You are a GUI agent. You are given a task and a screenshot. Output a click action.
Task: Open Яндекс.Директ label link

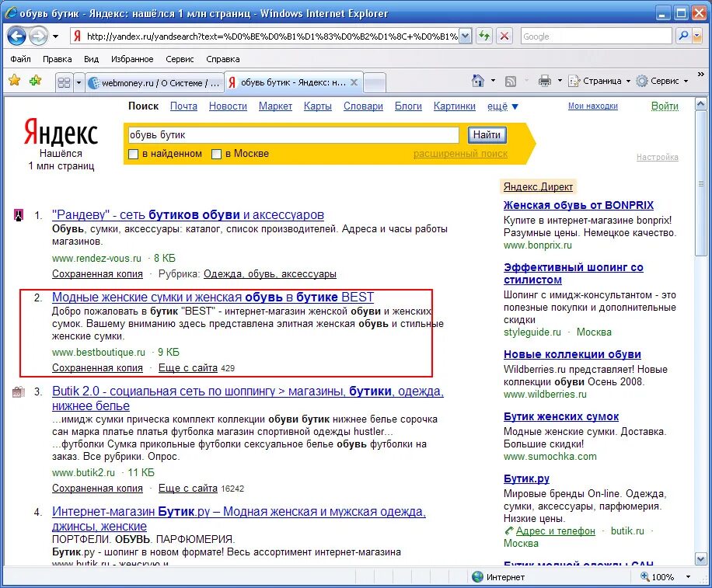(x=538, y=186)
